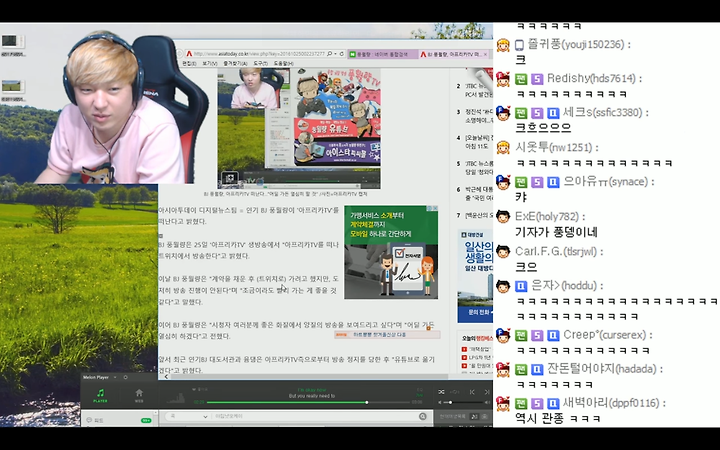Screen dimensions: 720x450
Task: Skip to next track in Melon Player
Action: pos(487,392)
